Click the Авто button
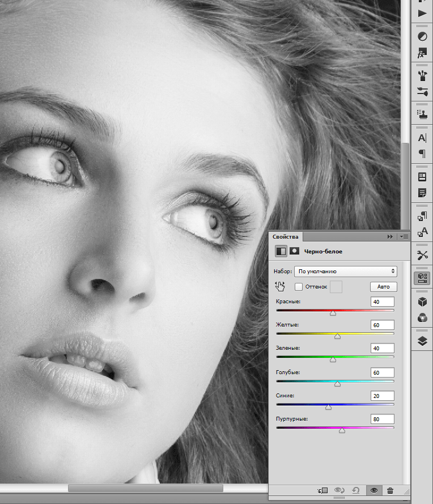The width and height of the screenshot is (433, 504). pos(383,287)
